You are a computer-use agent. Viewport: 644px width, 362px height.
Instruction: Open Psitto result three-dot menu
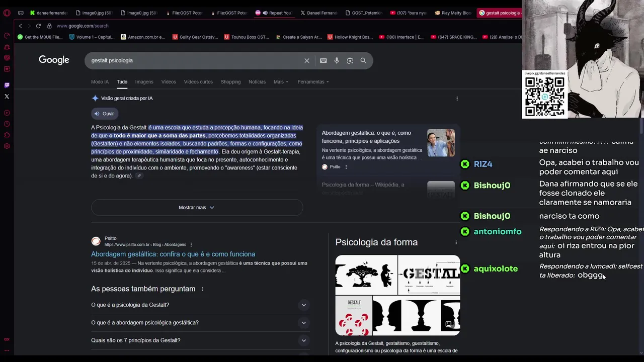[x=191, y=245]
